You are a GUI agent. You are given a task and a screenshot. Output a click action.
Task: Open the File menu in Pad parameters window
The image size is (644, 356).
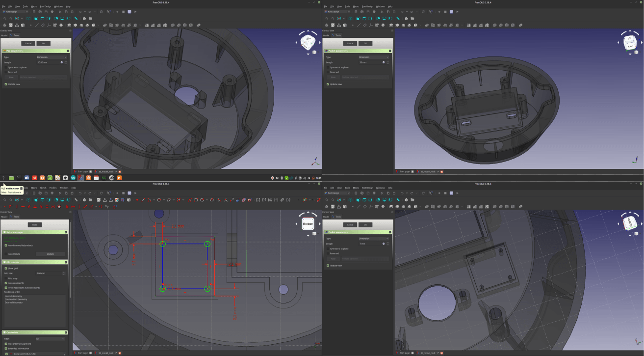point(2,6)
